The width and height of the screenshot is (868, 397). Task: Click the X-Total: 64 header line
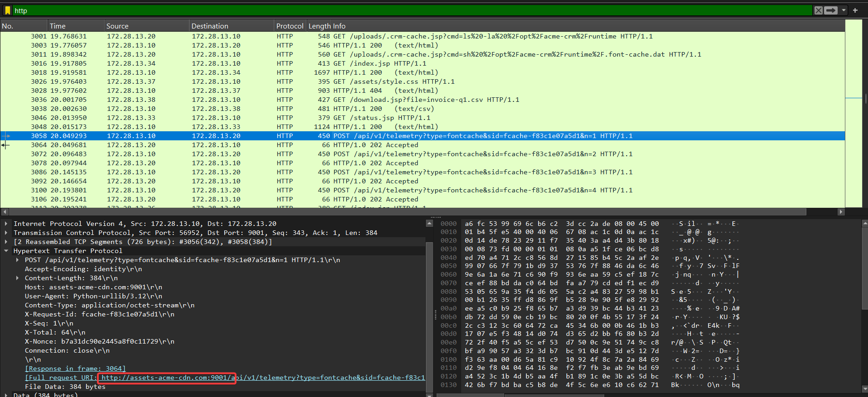[55, 332]
